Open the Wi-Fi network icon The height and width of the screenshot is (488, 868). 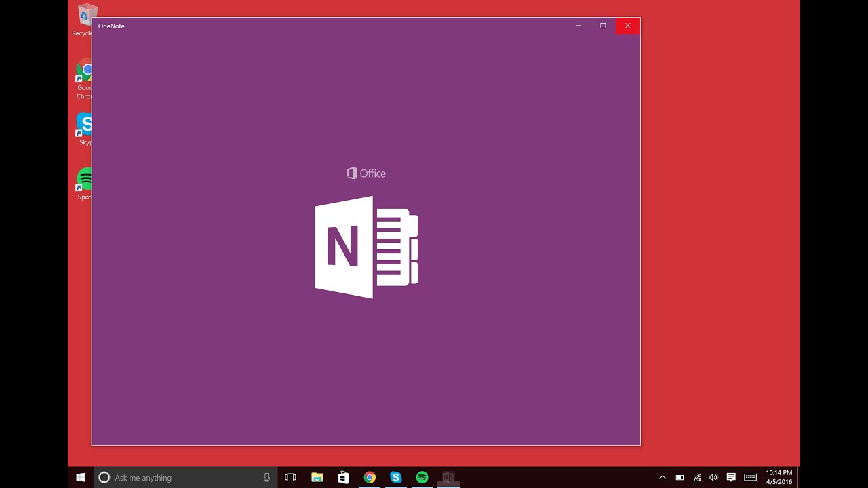(x=697, y=477)
